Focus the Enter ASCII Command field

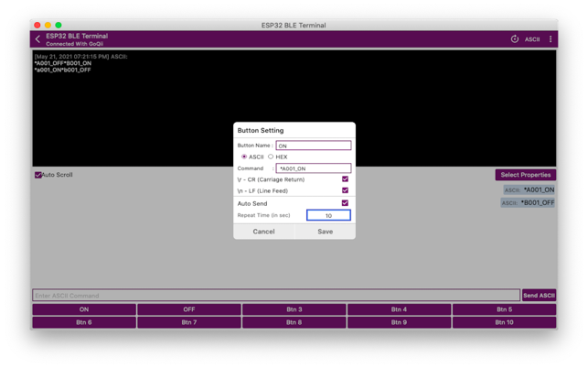[x=276, y=295]
